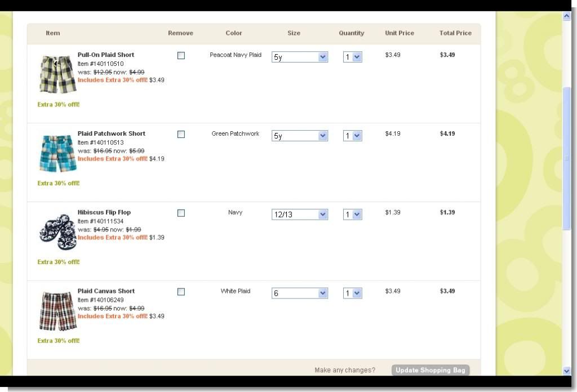Check Remove box for Pull-On Plaid Short
Viewport: 577px width, 392px height.
click(181, 55)
